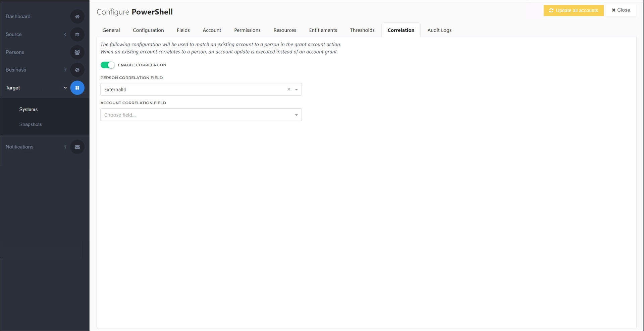Viewport: 644px width, 331px height.
Task: Expand the Source menu chevron
Action: 65,34
